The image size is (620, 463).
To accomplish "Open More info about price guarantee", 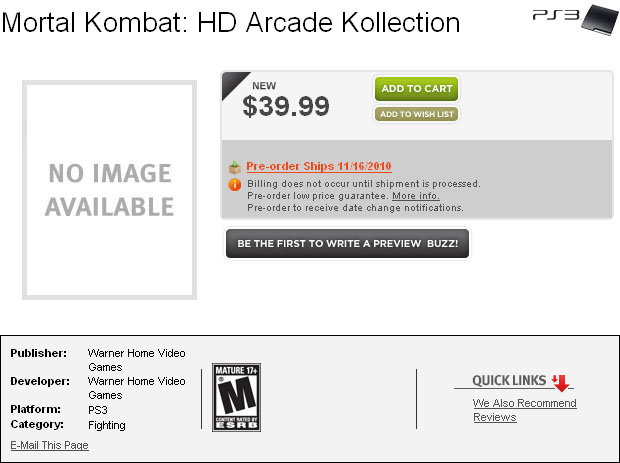I will [x=416, y=196].
